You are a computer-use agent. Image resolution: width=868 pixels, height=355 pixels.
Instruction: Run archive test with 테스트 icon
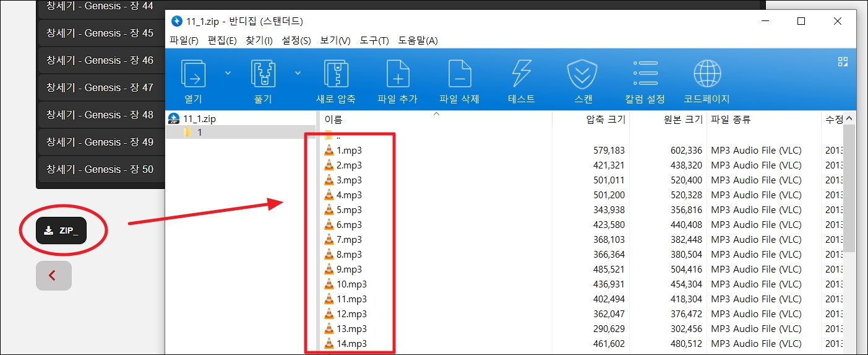coord(521,81)
